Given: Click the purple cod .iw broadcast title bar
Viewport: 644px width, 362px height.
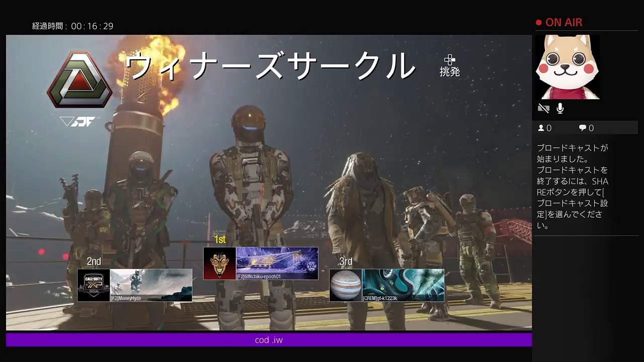Looking at the screenshot, I should [269, 340].
